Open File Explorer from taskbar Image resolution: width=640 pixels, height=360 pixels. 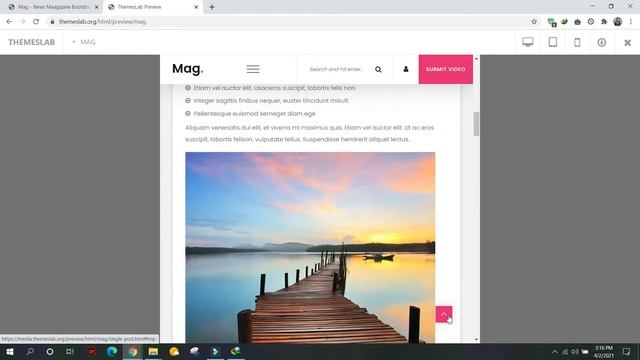click(x=153, y=351)
